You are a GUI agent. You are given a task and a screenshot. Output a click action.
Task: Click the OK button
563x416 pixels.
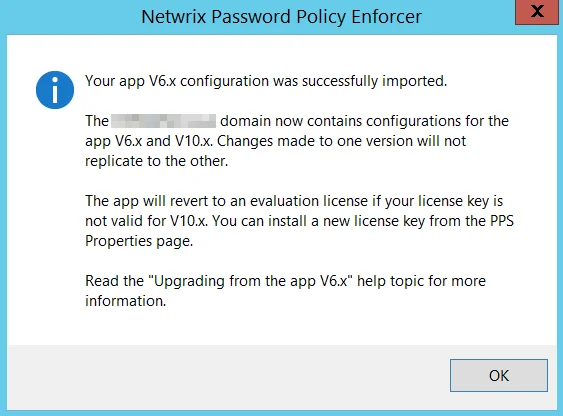(499, 375)
